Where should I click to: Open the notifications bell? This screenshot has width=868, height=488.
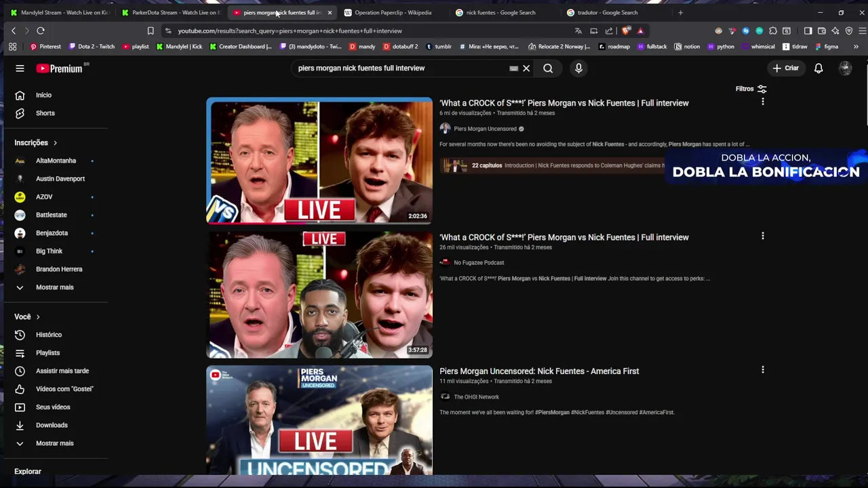point(818,68)
